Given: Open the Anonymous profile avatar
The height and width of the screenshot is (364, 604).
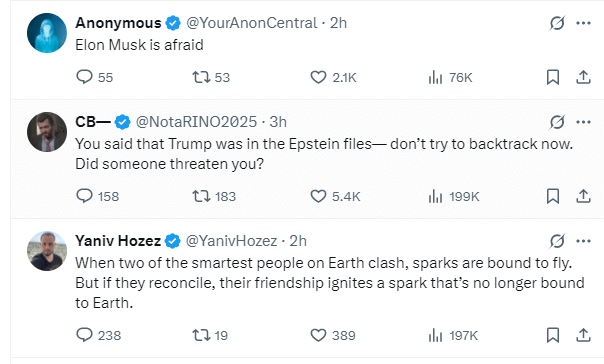Looking at the screenshot, I should 47,33.
